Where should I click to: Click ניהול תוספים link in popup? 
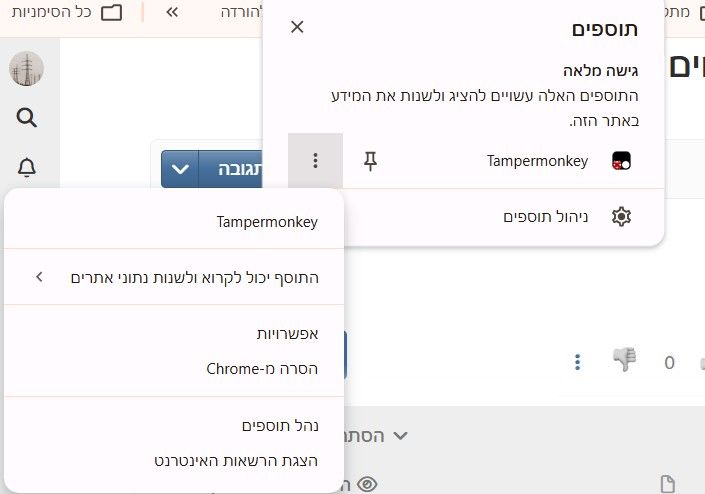(x=545, y=217)
